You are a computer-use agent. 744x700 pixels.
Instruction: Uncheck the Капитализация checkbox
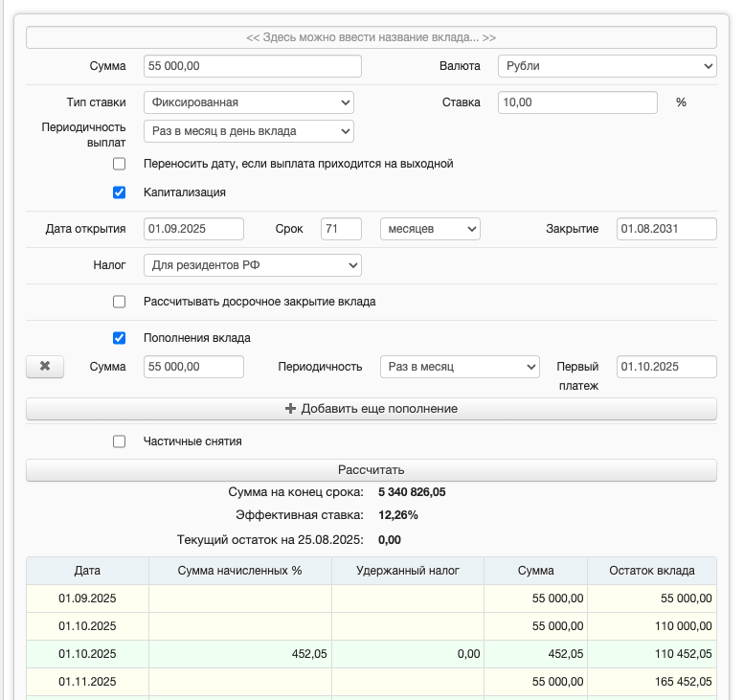[x=119, y=192]
